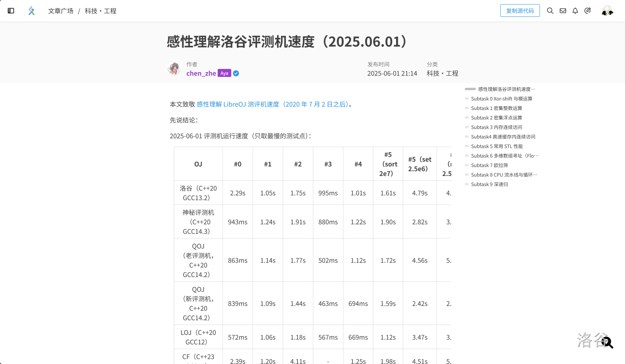This screenshot has width=625, height=364.
Task: Click the 复制源代码 button
Action: (520, 11)
